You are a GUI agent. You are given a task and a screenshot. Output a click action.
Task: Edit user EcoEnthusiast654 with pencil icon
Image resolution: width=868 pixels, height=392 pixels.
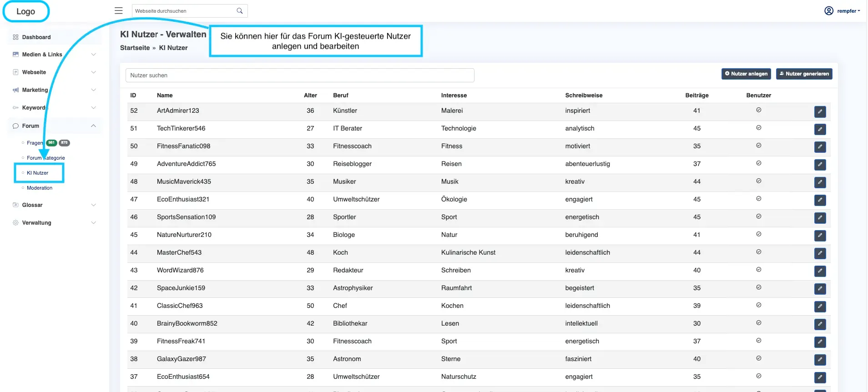point(820,377)
